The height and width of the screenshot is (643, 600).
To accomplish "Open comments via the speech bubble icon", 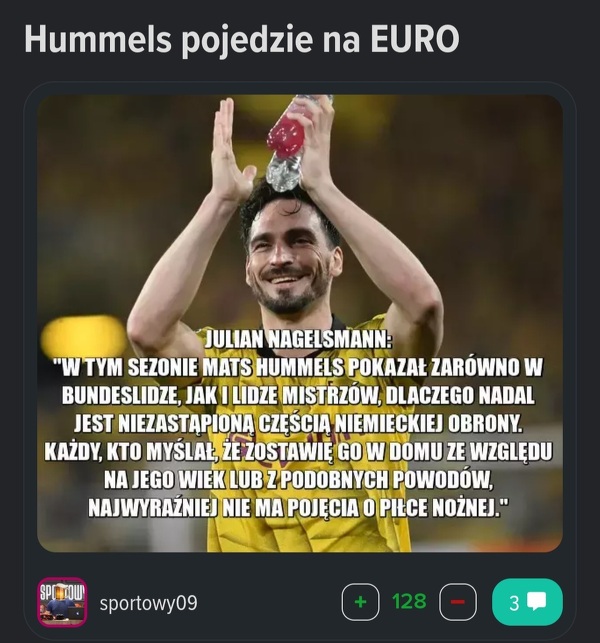I will [536, 602].
